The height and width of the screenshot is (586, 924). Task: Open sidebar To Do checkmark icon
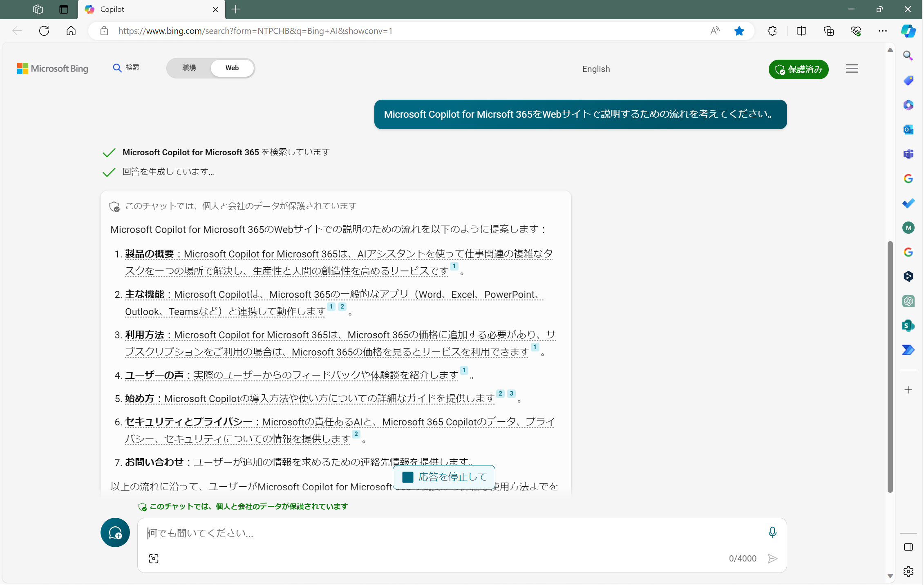[x=908, y=203]
